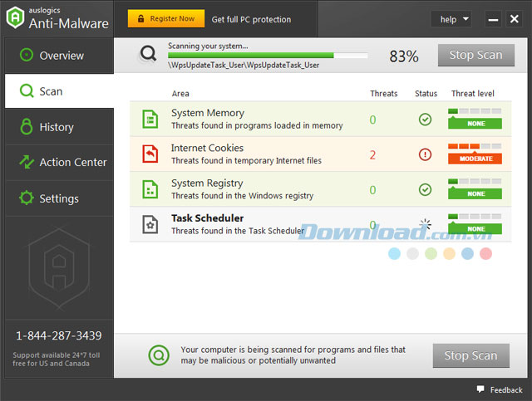The width and height of the screenshot is (532, 401).
Task: Click the Threats column header
Action: pos(384,94)
